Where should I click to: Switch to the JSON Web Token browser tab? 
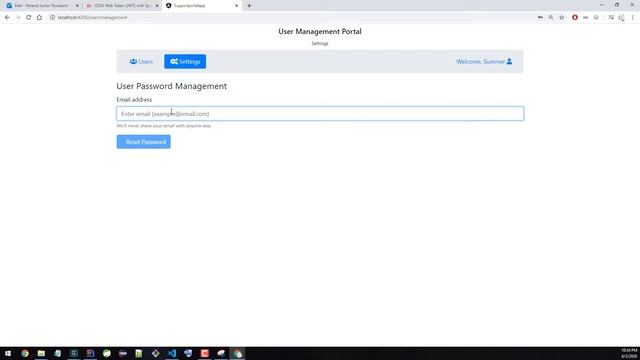coord(122,6)
